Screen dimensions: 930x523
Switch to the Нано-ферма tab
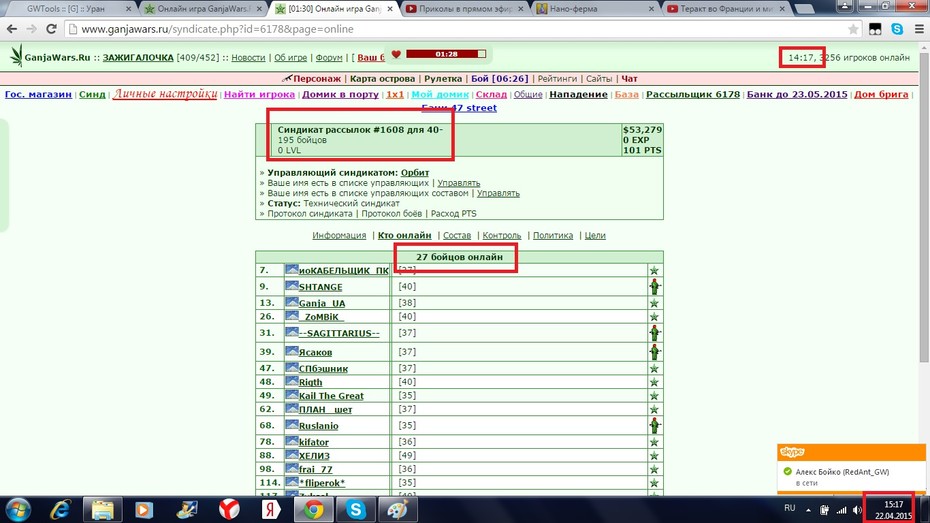(595, 9)
